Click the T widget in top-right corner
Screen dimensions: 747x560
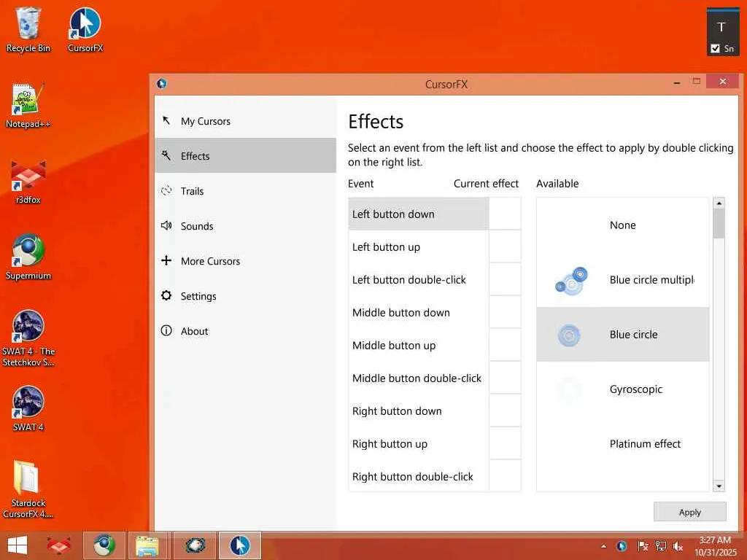(721, 27)
